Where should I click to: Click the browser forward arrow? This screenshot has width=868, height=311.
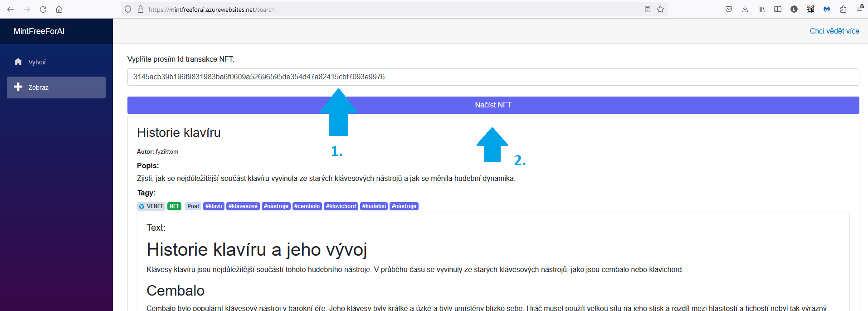click(x=27, y=9)
